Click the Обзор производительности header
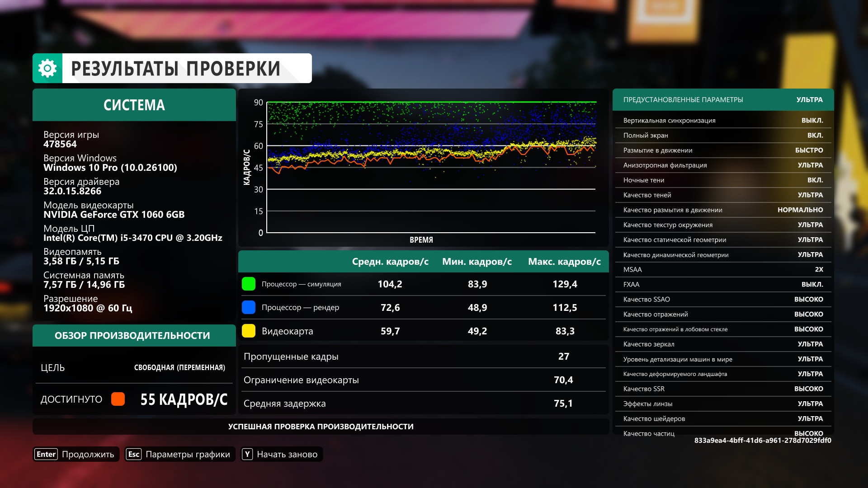This screenshot has height=488, width=868. (134, 335)
